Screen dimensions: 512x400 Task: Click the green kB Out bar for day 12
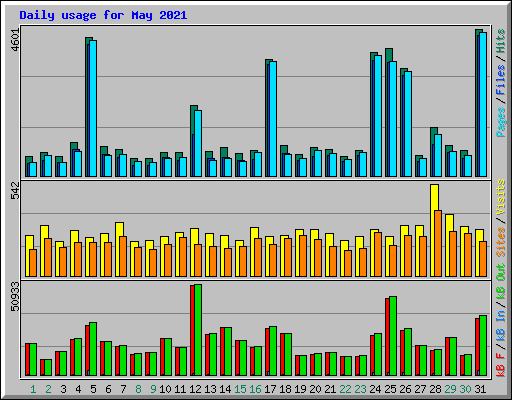198,330
